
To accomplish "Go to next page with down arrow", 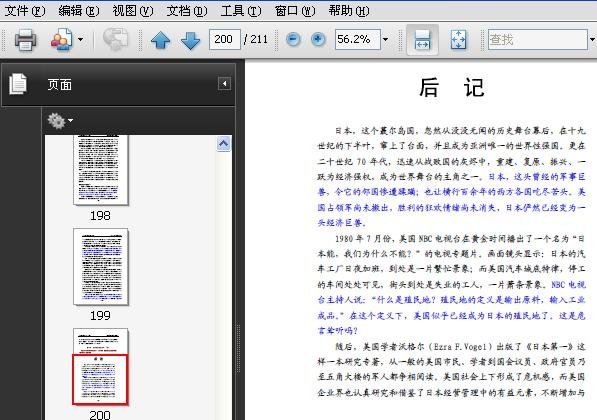I will point(190,40).
